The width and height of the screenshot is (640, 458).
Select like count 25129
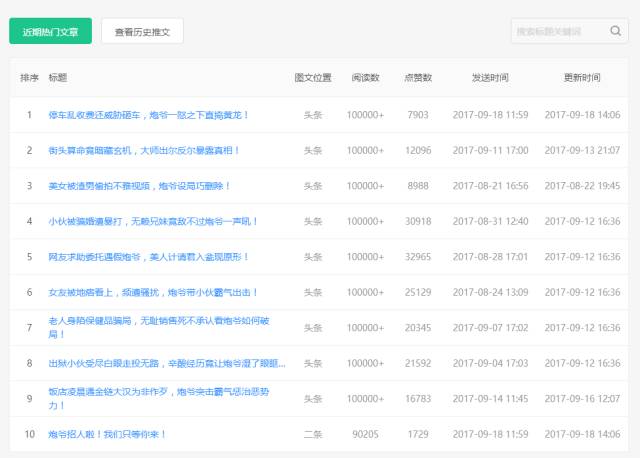coord(418,293)
